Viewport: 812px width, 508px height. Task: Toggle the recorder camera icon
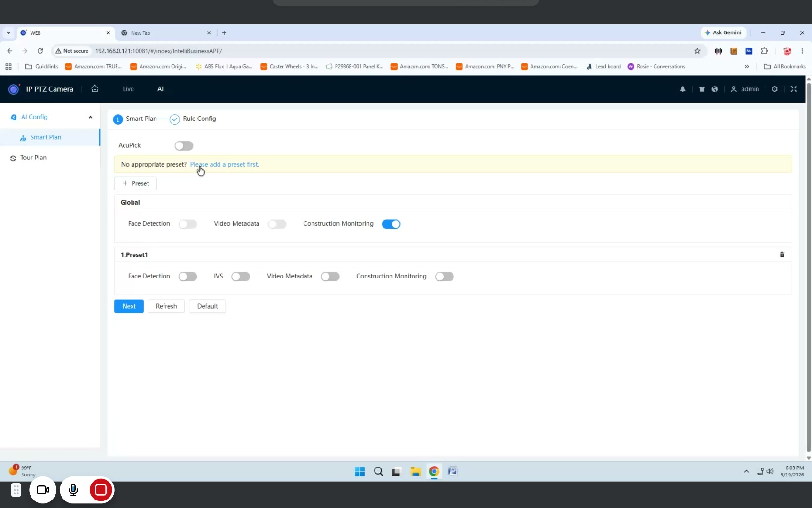(43, 490)
